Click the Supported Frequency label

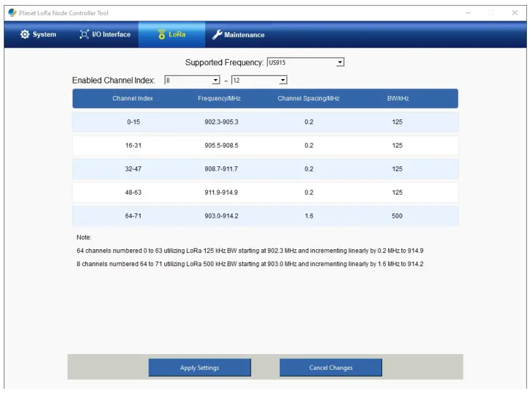click(x=224, y=62)
